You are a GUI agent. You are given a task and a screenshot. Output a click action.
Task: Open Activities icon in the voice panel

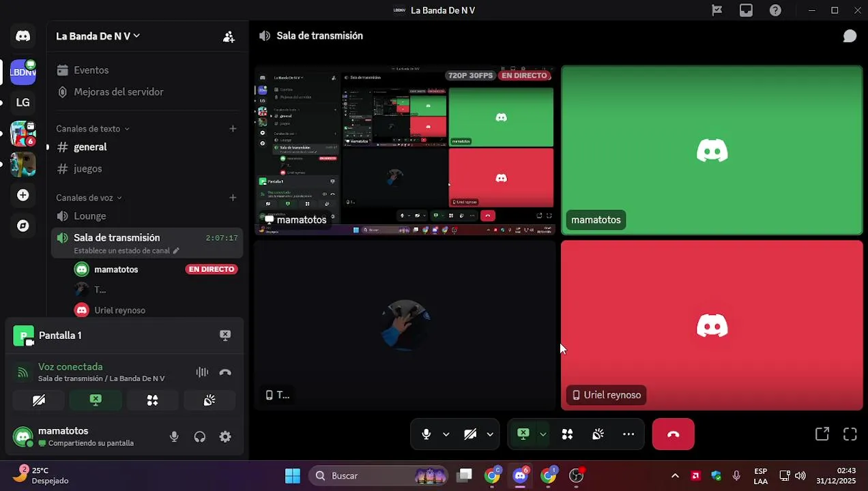pos(152,400)
